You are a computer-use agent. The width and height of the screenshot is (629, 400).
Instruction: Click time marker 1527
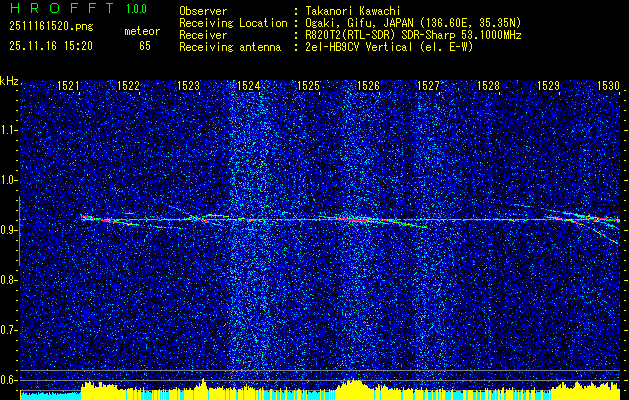[428, 85]
